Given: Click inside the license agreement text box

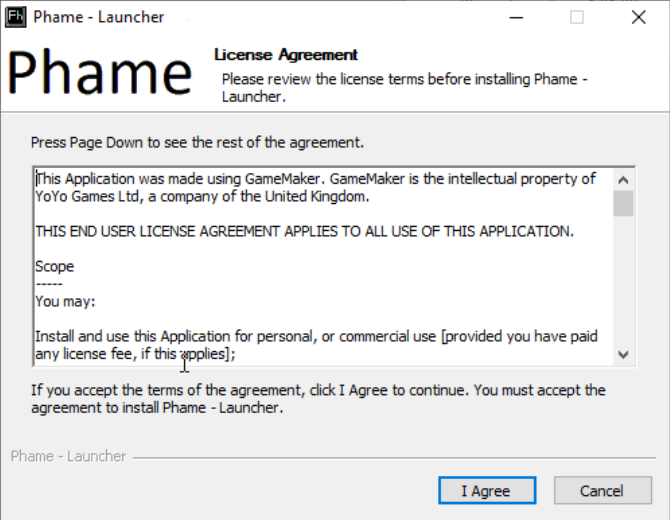Looking at the screenshot, I should [x=323, y=267].
